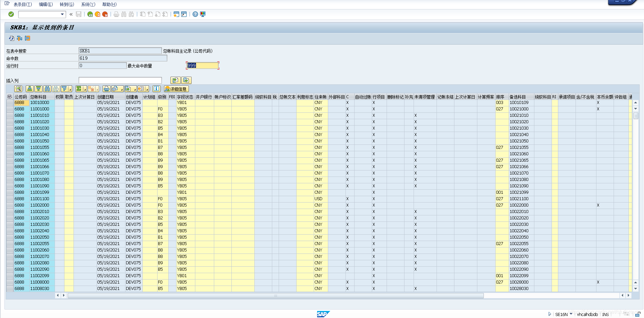The width and height of the screenshot is (644, 318).
Task: Click the Total sigma icon
Action: [79, 89]
